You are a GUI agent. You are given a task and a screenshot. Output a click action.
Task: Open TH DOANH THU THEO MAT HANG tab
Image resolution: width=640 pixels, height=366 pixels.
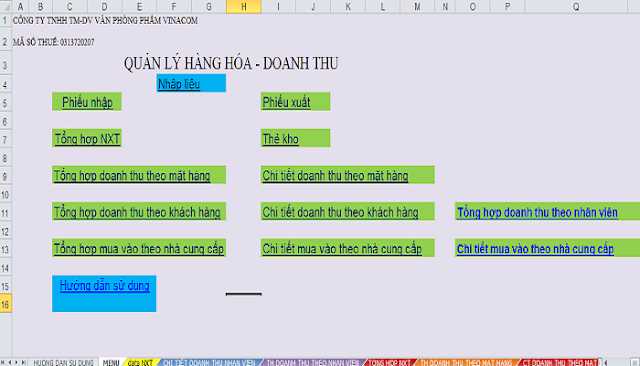click(x=466, y=362)
